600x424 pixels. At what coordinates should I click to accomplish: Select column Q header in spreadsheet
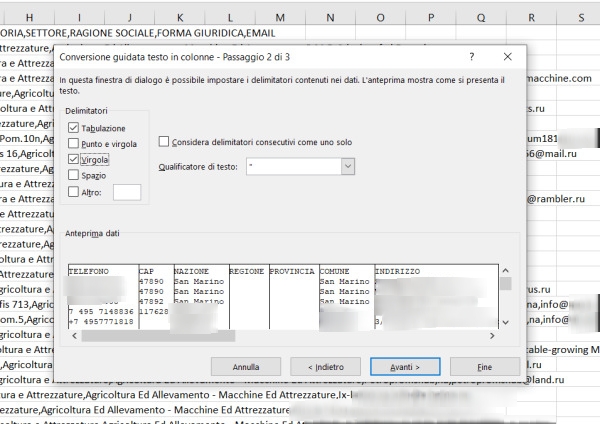pyautogui.click(x=481, y=17)
